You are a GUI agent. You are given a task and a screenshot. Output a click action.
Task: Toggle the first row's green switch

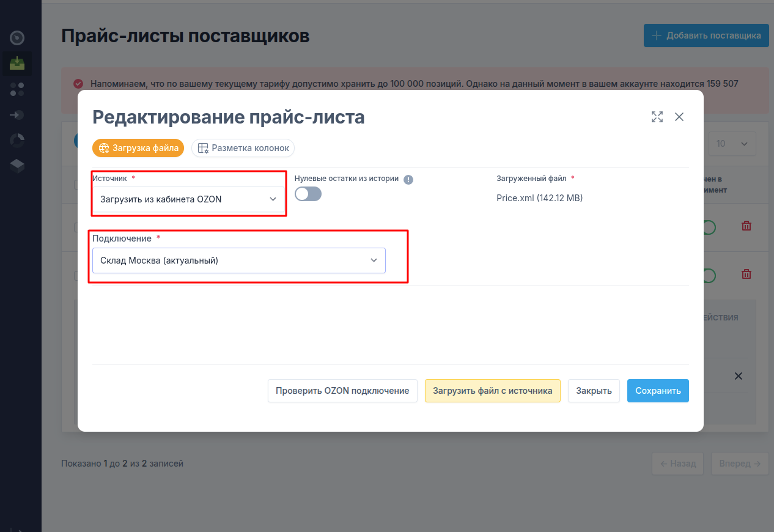[x=709, y=227]
